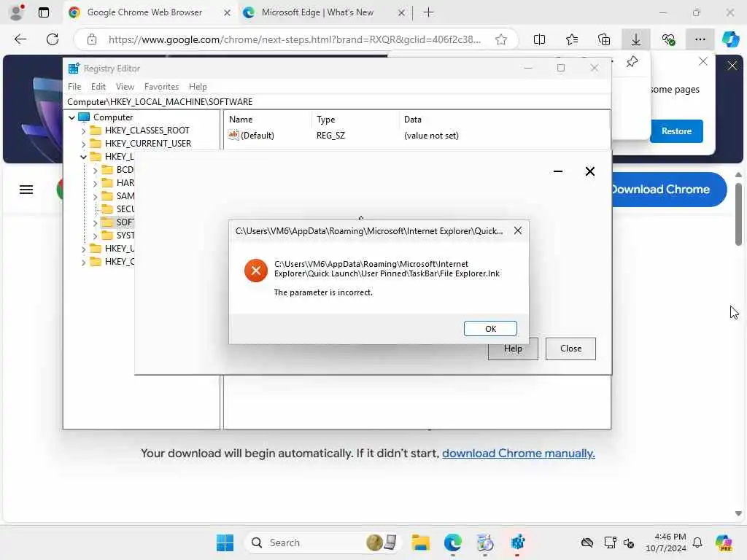Open a new browser tab
The image size is (747, 560).
point(428,12)
